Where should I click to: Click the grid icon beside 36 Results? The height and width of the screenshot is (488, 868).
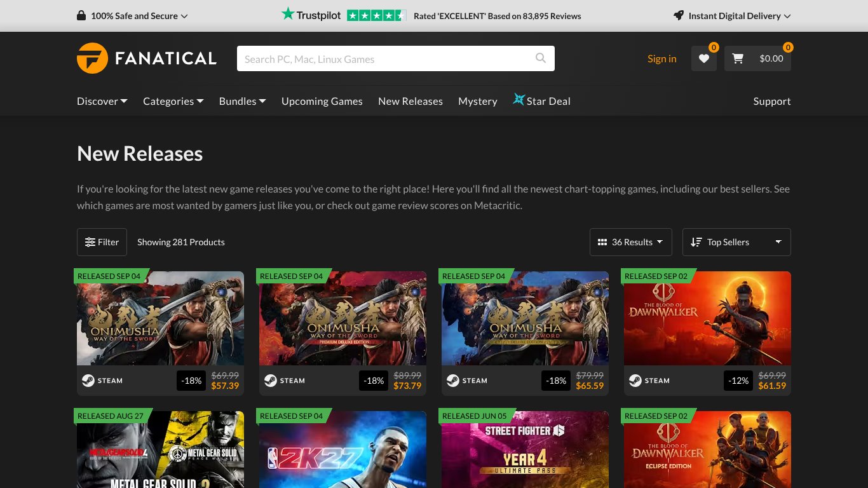[x=602, y=242]
